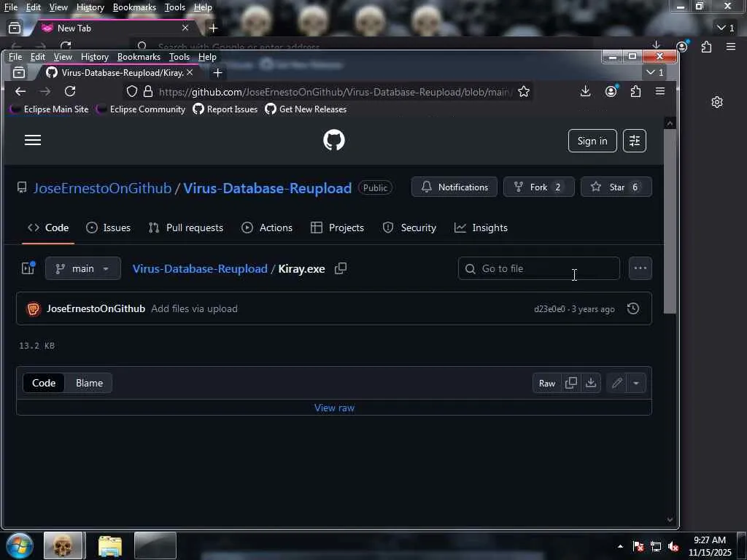The height and width of the screenshot is (560, 747).
Task: Go to GitHub homepage via Octocat logo
Action: (333, 140)
